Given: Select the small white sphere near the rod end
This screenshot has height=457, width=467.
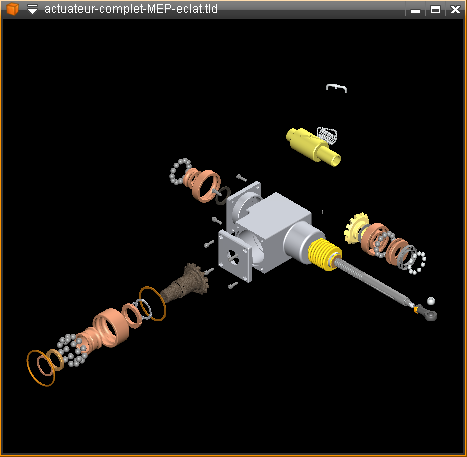Looking at the screenshot, I should 431,301.
